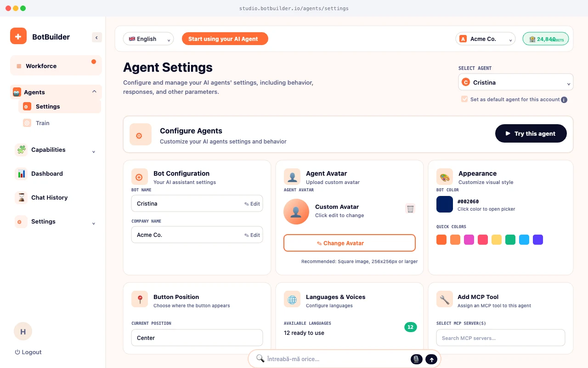
Task: Expand the sidebar Settings menu chevron
Action: (94, 224)
